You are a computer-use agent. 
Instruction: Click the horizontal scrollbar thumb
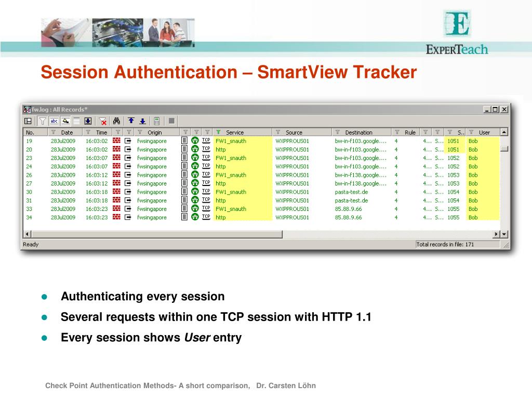click(x=157, y=234)
